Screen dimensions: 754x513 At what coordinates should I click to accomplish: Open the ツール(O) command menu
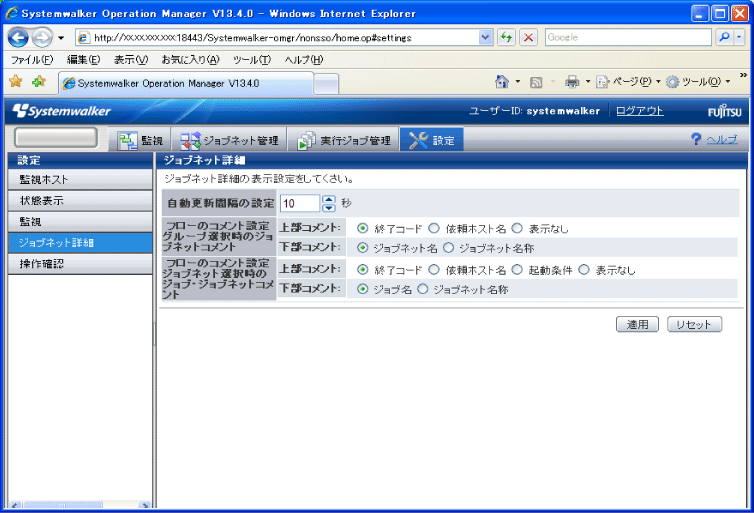(698, 82)
